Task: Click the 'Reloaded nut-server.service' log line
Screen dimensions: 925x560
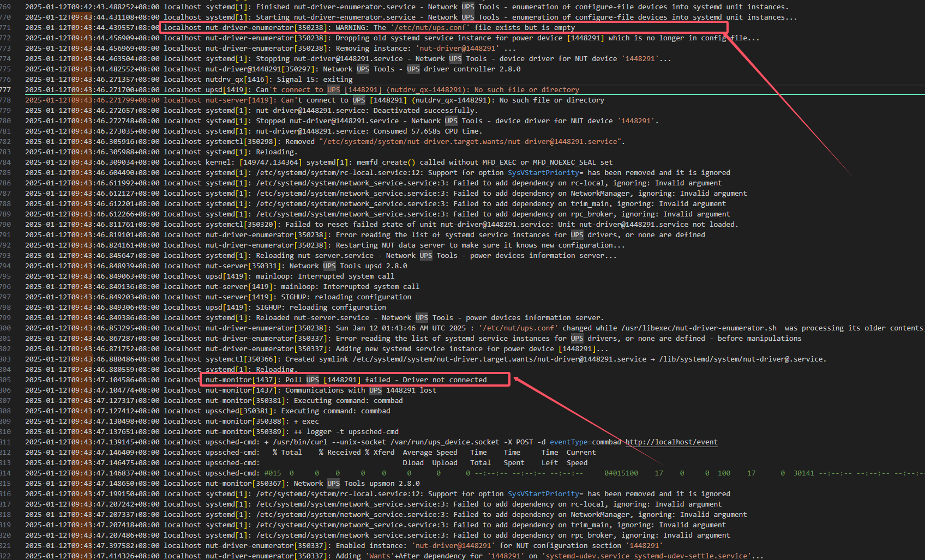Action: click(315, 318)
